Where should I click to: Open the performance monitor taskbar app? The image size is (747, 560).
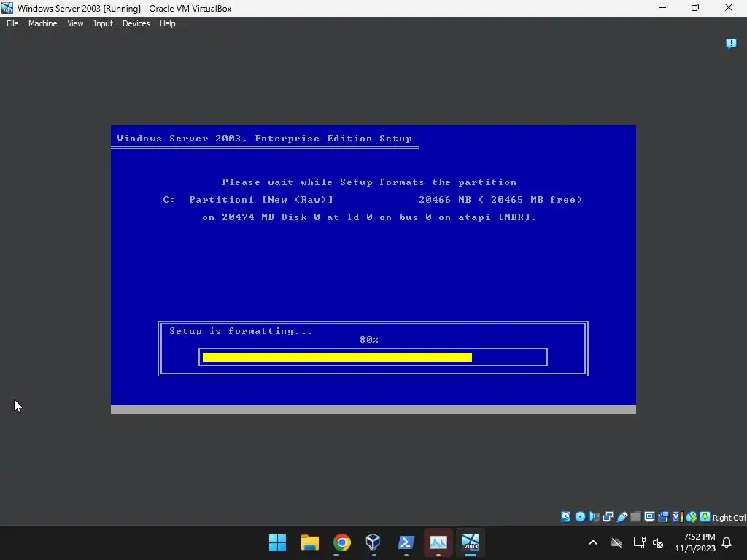(x=438, y=542)
